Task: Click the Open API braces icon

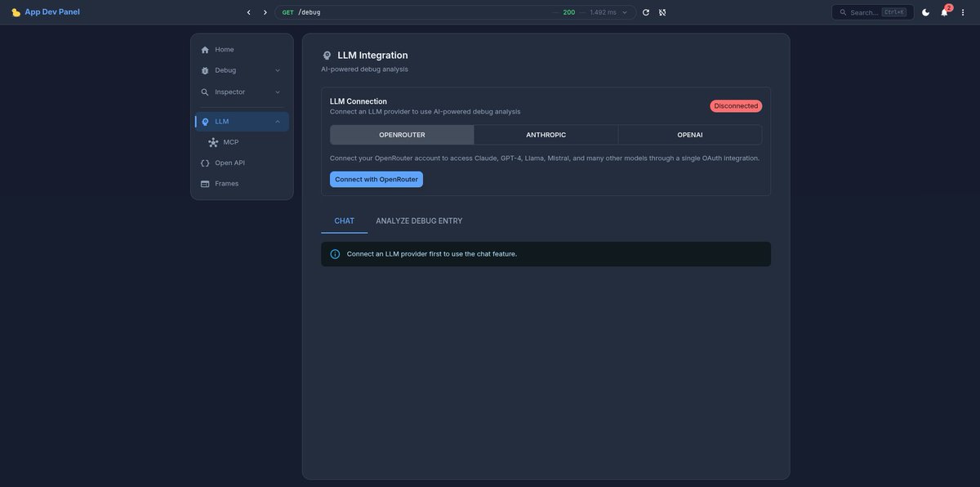Action: click(x=205, y=163)
